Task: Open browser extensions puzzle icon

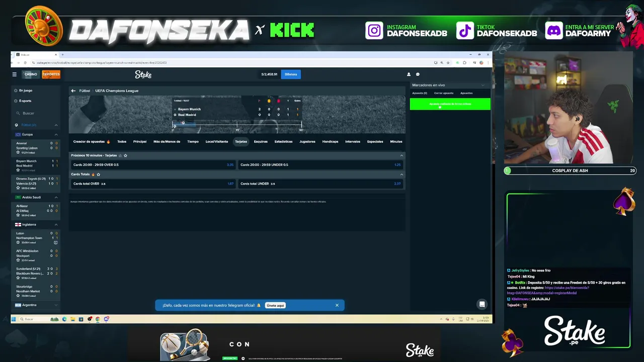Action: click(x=464, y=63)
